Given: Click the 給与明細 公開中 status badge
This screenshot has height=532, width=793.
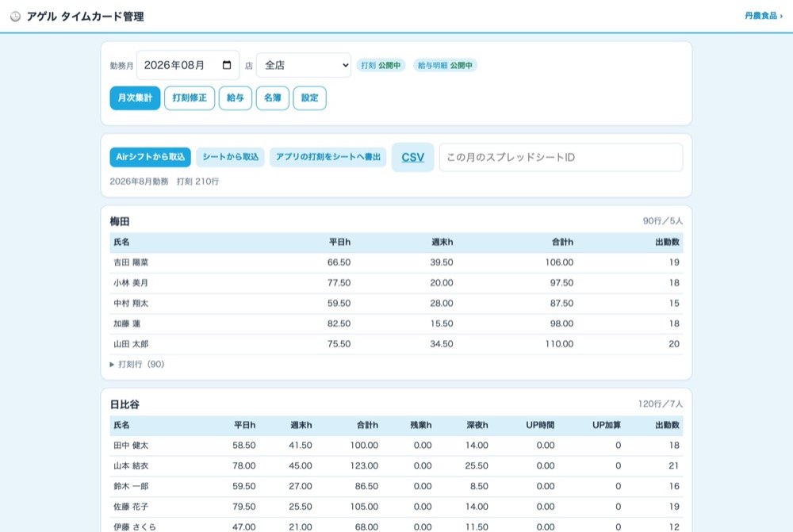Looking at the screenshot, I should 445,65.
